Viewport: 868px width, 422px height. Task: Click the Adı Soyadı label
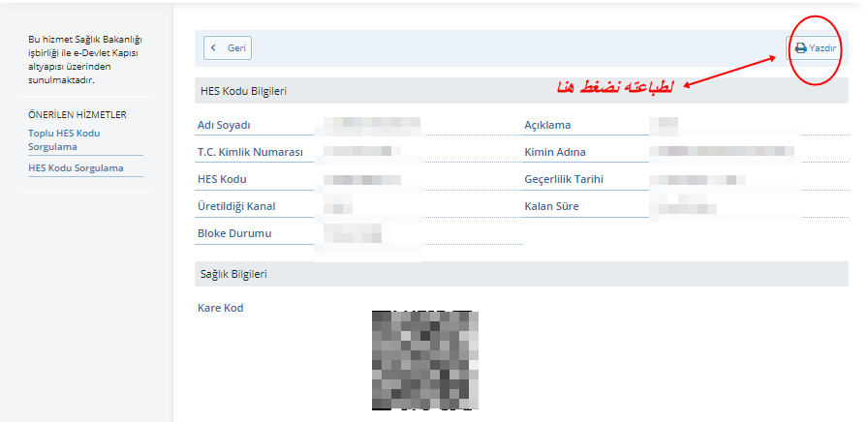click(x=224, y=125)
